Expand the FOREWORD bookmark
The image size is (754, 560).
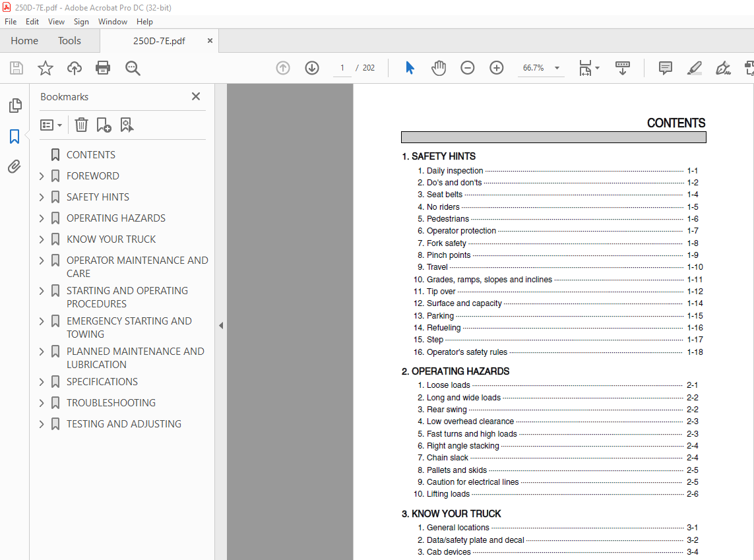(42, 176)
